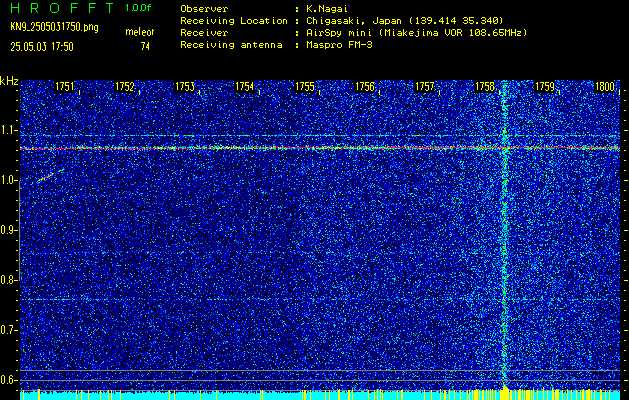Click the Receiving antenna field label
The width and height of the screenshot is (629, 400).
click(231, 45)
